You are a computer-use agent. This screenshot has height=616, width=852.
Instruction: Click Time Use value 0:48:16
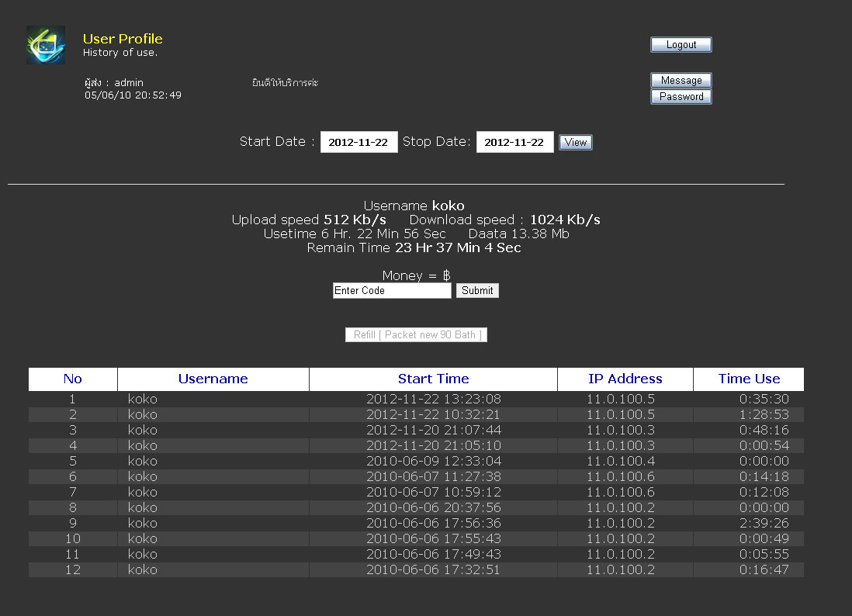[x=764, y=431]
